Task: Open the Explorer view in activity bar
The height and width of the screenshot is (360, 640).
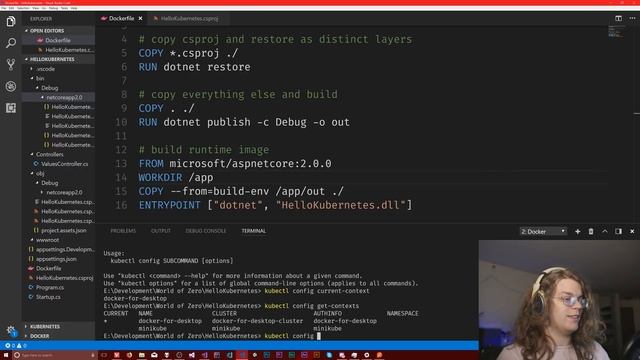Action: tap(11, 21)
